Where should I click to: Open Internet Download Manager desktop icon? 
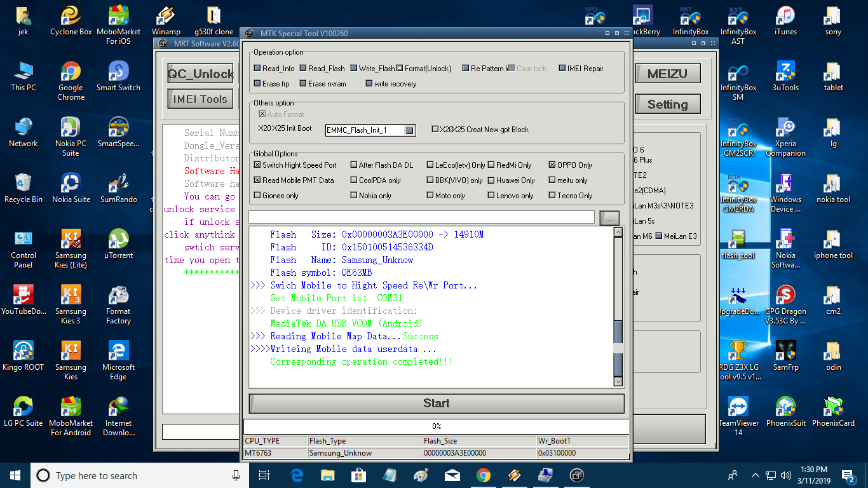click(x=119, y=417)
